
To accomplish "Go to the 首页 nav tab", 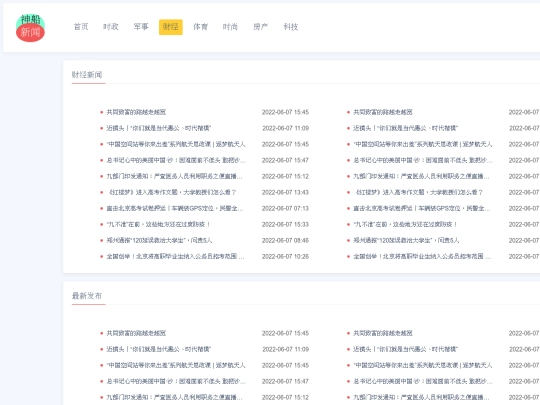I will click(x=81, y=27).
